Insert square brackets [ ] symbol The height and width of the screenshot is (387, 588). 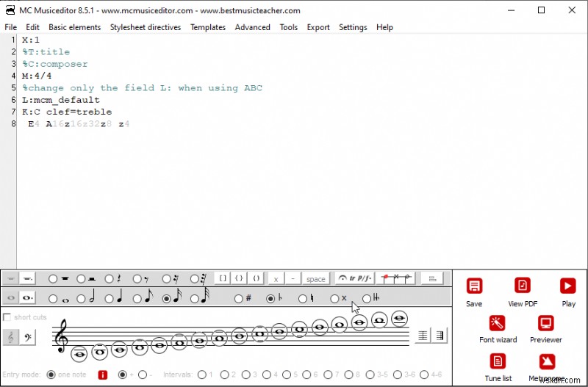223,278
